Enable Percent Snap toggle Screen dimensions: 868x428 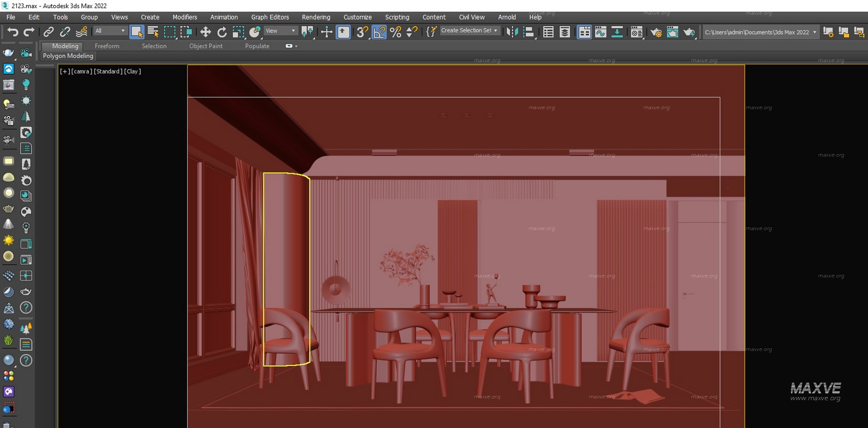395,32
